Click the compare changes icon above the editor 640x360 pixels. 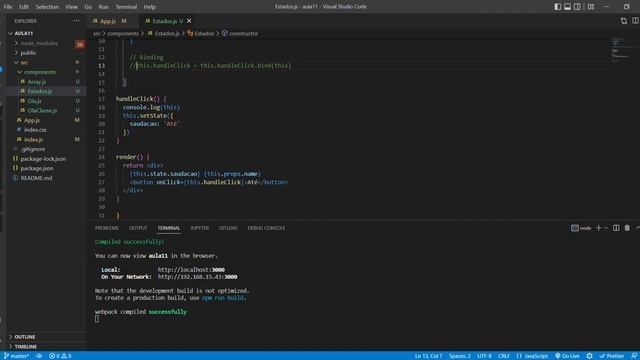click(624, 21)
